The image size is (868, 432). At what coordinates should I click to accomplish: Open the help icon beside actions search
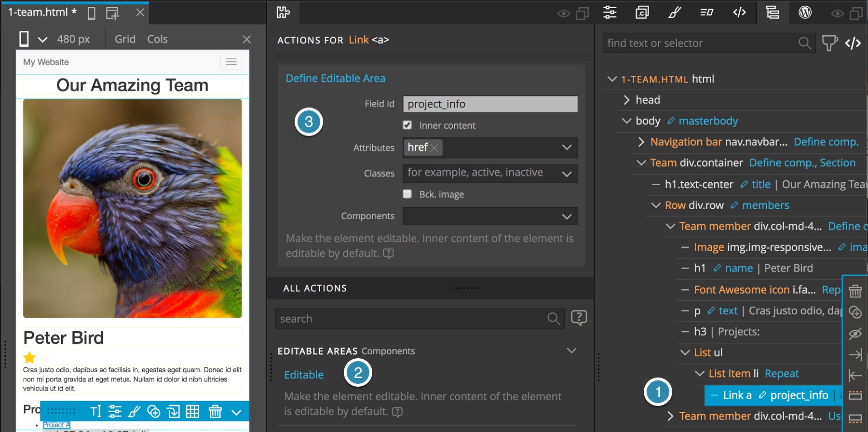(x=579, y=318)
